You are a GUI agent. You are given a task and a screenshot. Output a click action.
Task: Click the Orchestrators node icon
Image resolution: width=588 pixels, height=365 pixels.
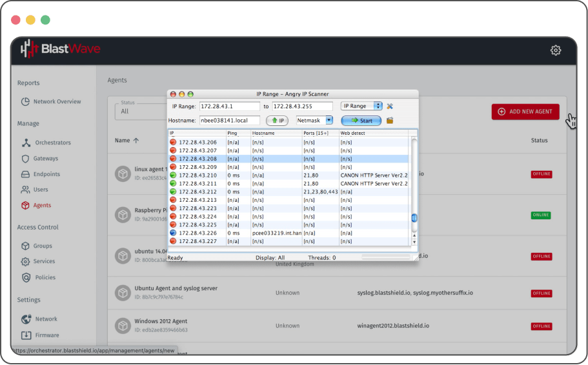click(x=26, y=143)
